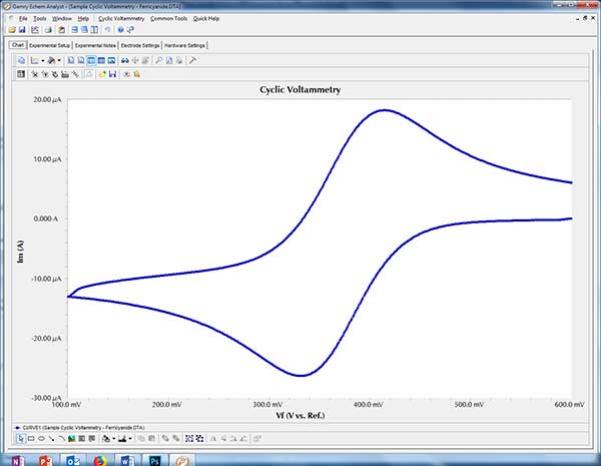Click the save disk icon in main toolbar
Viewport: 601px width, 466px height.
pos(22,30)
